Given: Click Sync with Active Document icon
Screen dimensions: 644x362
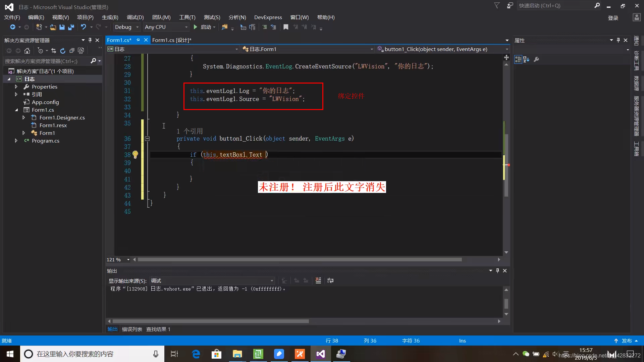Looking at the screenshot, I should (x=54, y=51).
